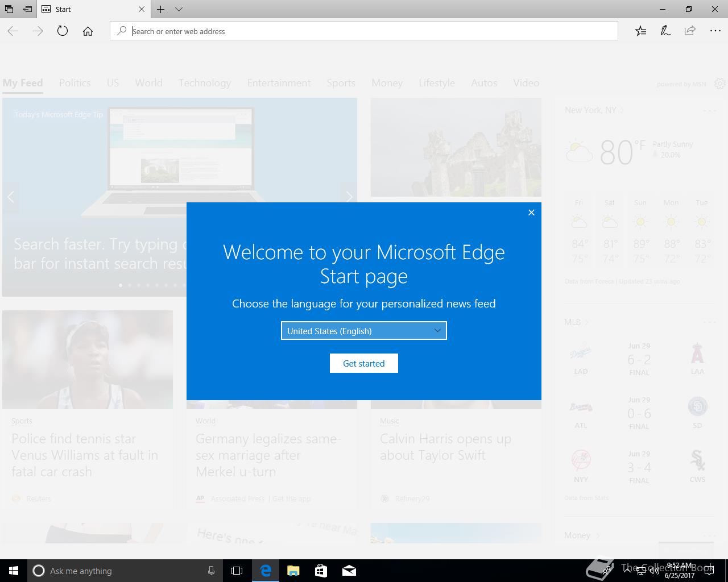Show tab previews chevron
728x582 pixels.
[x=179, y=9]
